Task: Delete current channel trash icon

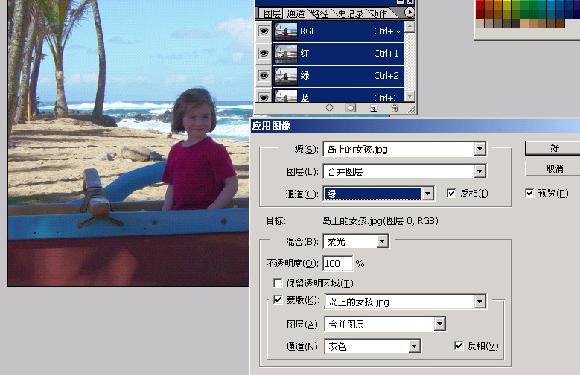Action: (x=395, y=108)
